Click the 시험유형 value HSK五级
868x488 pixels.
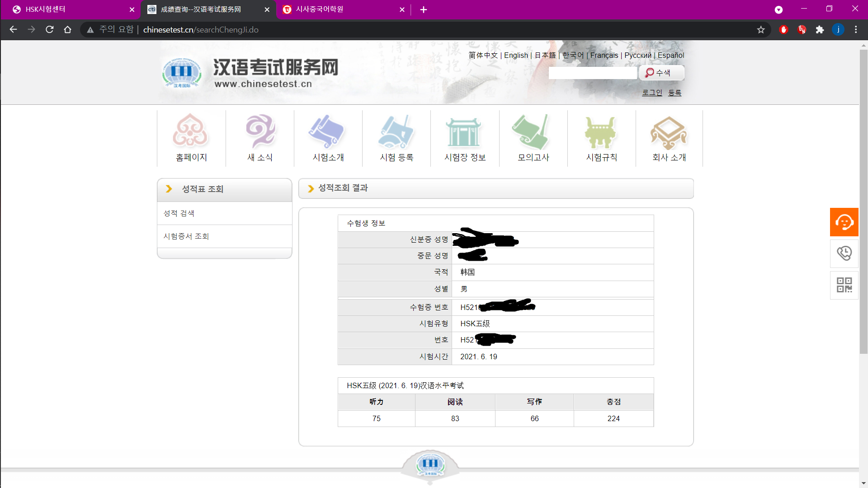pyautogui.click(x=475, y=324)
